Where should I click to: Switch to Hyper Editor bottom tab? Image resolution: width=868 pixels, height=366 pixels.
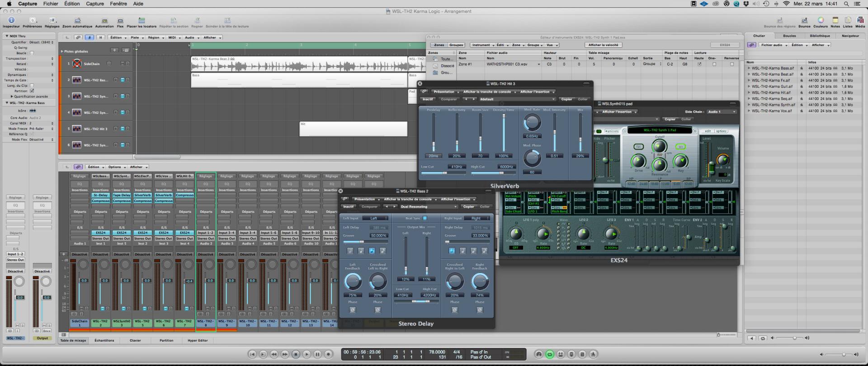198,340
